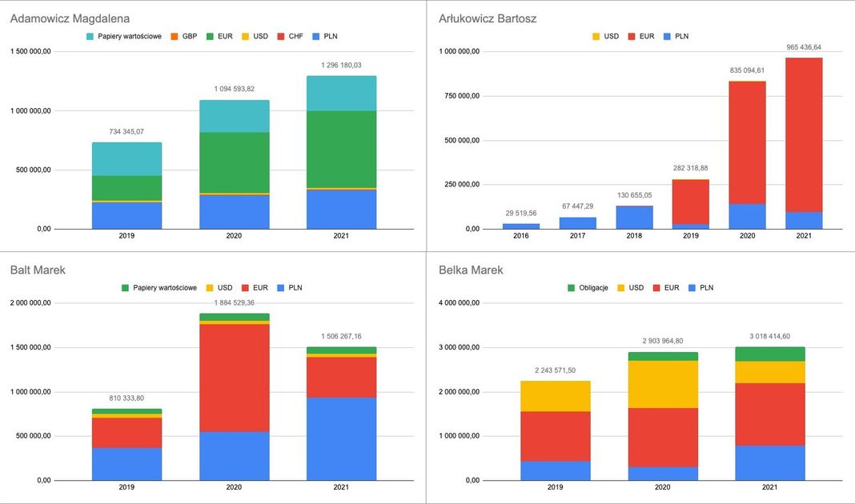The width and height of the screenshot is (855, 504).
Task: Click the Adamowicz Magdalena chart title
Action: [70, 18]
